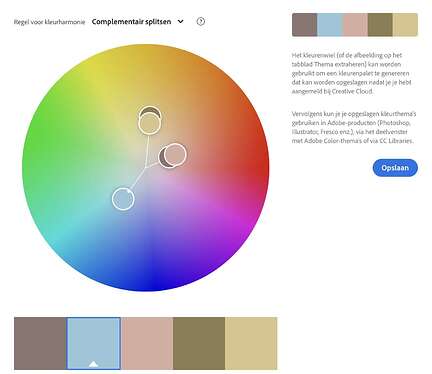432x374 pixels.
Task: Select the blue color handle on wheel
Action: 123,199
